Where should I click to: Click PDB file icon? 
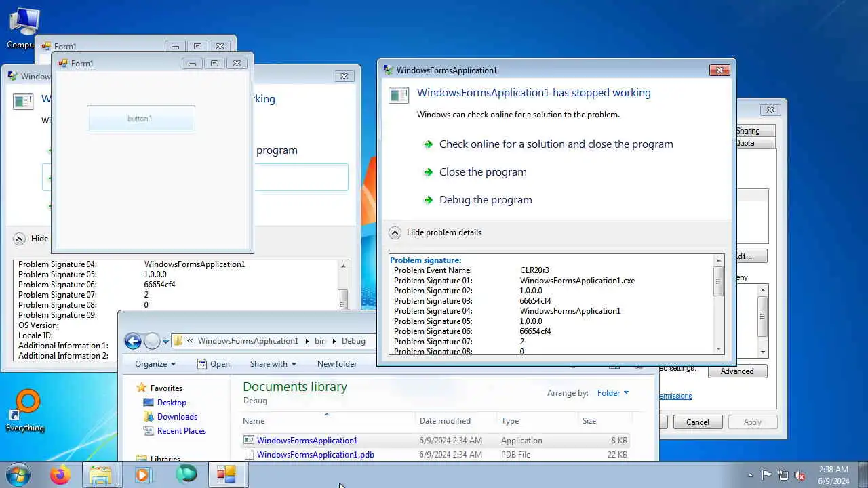(x=249, y=455)
